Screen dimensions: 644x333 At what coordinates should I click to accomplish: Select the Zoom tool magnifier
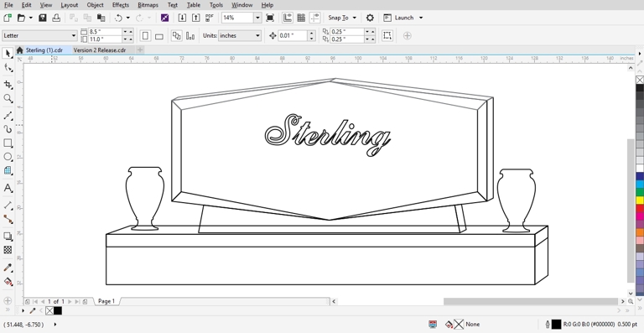8,98
